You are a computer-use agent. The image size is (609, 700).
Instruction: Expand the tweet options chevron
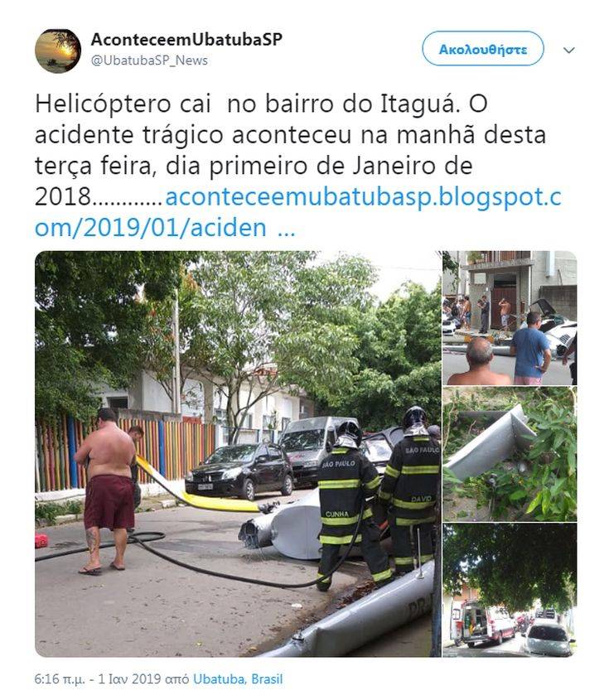click(569, 50)
